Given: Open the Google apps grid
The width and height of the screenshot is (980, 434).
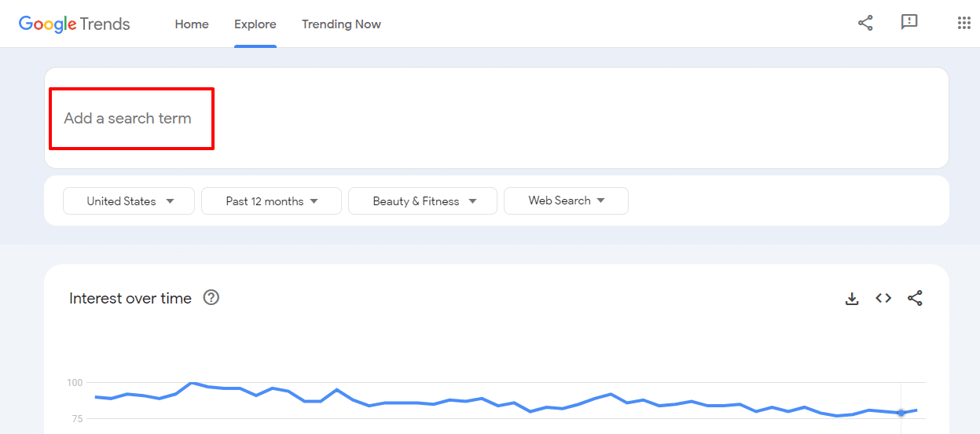Looking at the screenshot, I should 963,23.
